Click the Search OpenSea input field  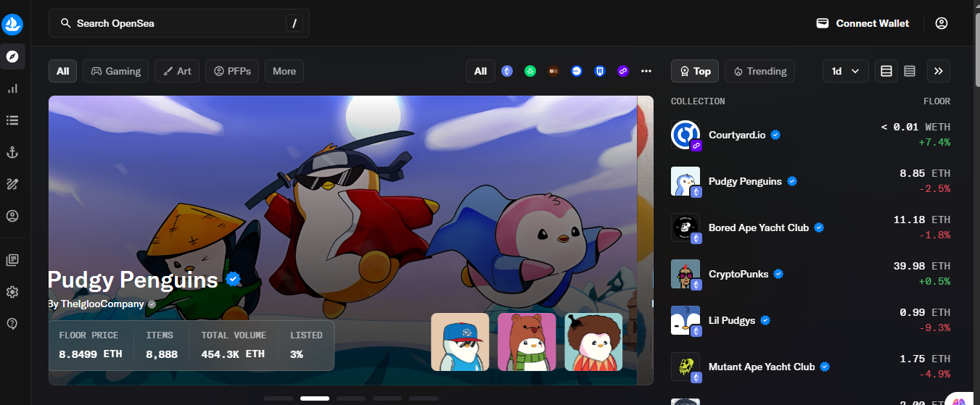coord(179,23)
